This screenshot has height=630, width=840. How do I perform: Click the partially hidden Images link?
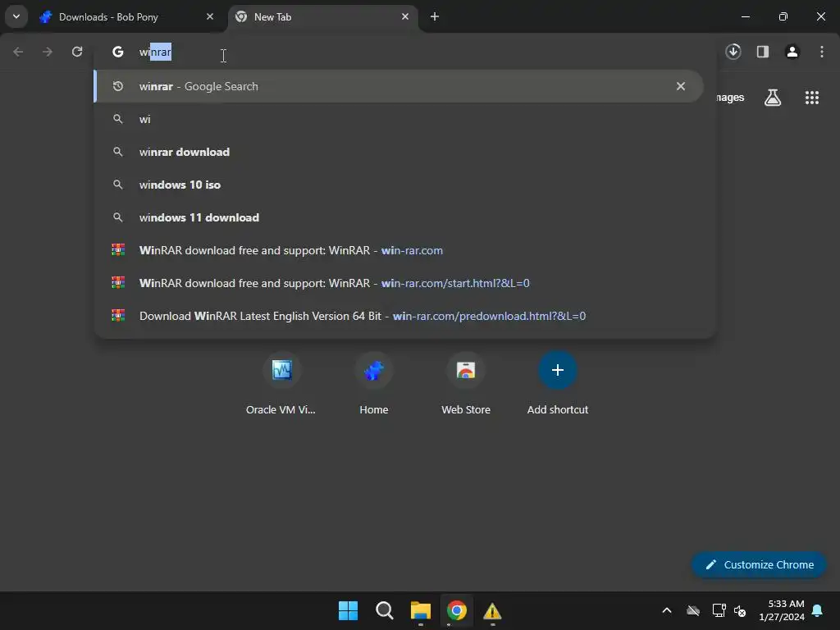731,98
